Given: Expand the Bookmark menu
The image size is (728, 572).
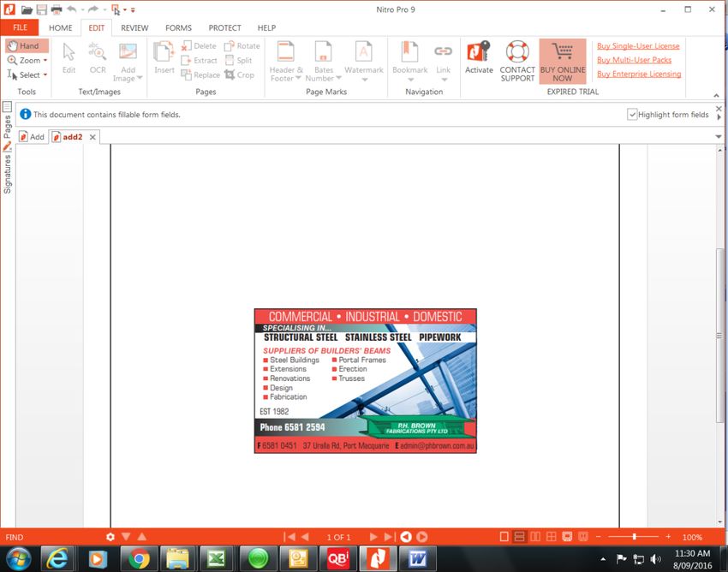Looking at the screenshot, I should click(x=410, y=80).
